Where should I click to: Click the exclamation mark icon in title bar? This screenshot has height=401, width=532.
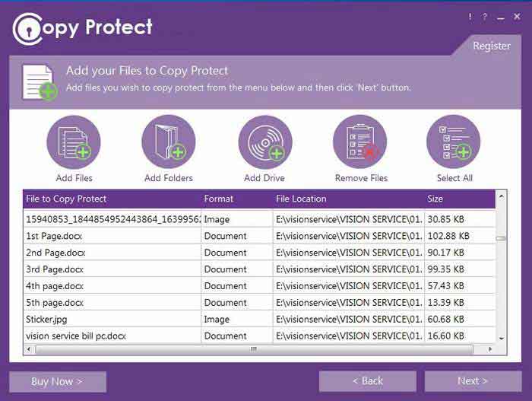point(470,17)
